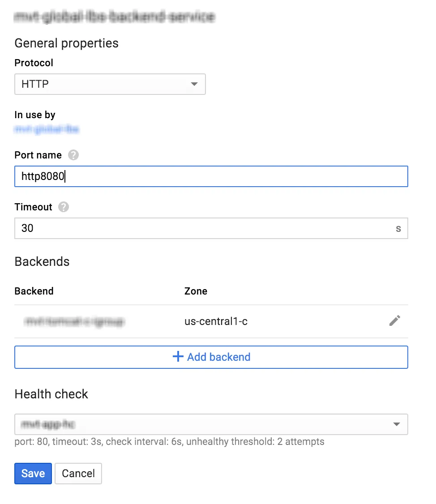Viewport: 436px width, 504px height.
Task: Open the Protocol dropdown showing HTTP
Action: coord(110,84)
